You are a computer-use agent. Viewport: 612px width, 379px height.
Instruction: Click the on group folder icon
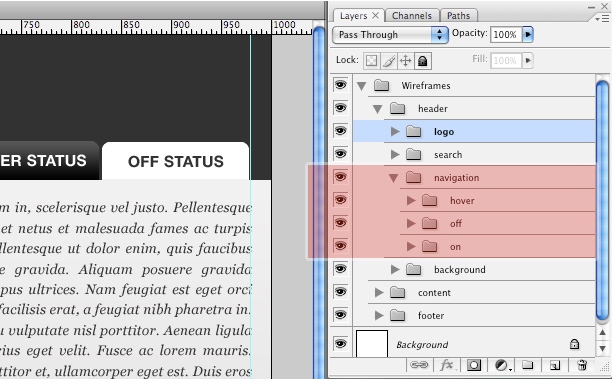point(429,246)
